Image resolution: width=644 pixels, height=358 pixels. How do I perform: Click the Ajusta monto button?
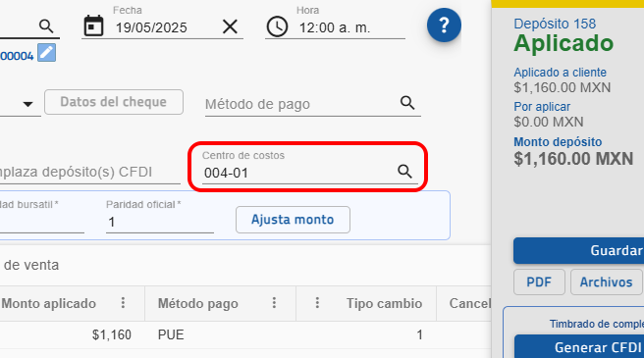(x=293, y=220)
